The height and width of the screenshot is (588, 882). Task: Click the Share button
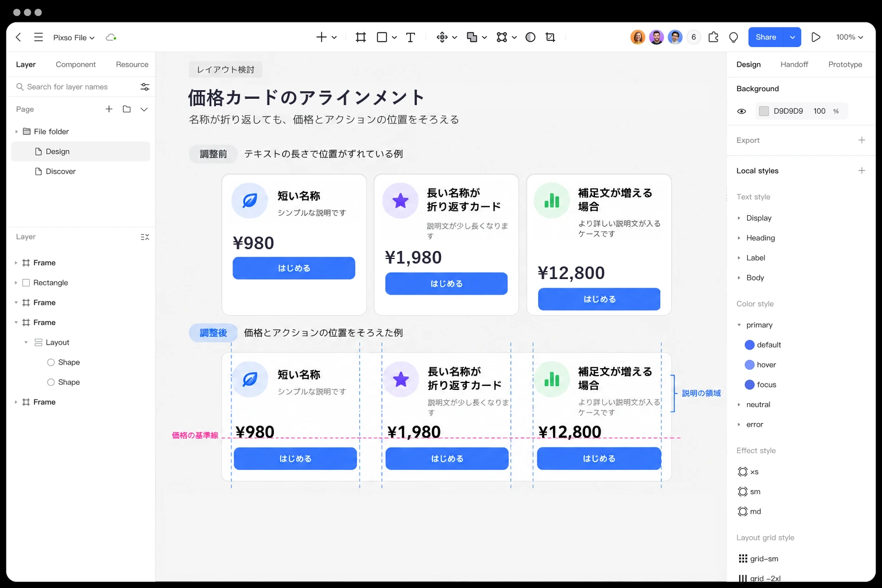pos(766,37)
